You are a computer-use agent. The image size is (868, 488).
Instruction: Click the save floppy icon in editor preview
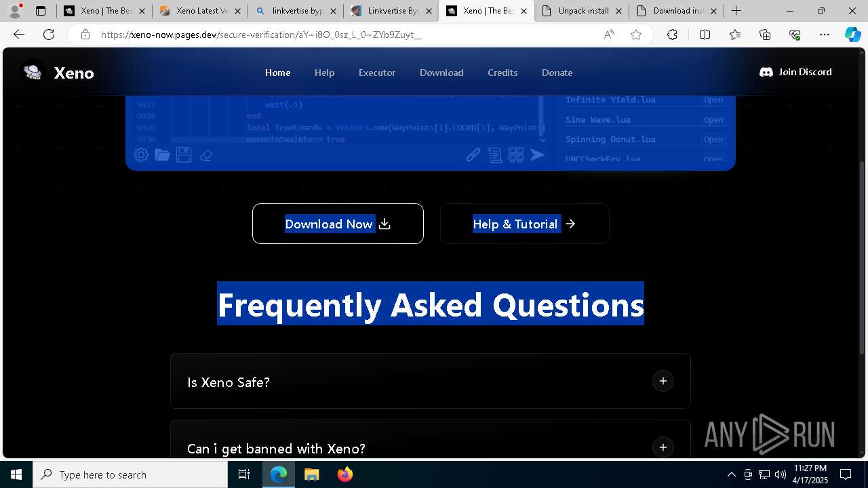tap(184, 155)
